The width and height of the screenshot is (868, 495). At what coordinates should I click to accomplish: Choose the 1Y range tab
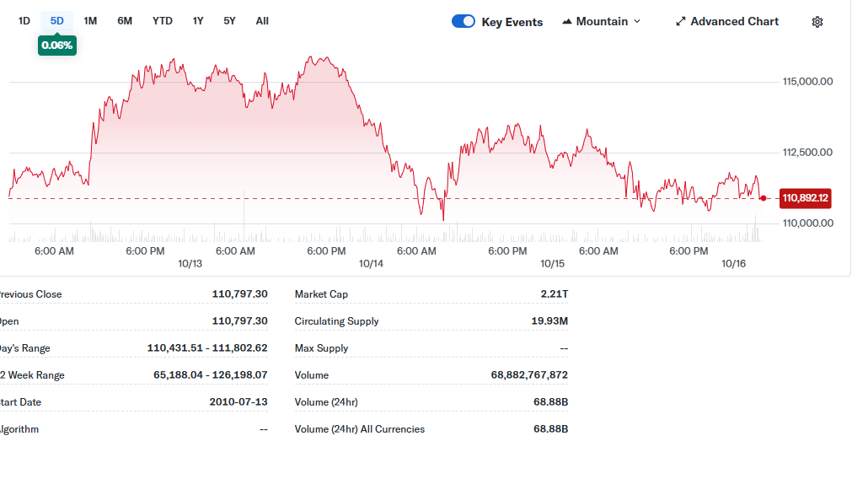(x=198, y=21)
